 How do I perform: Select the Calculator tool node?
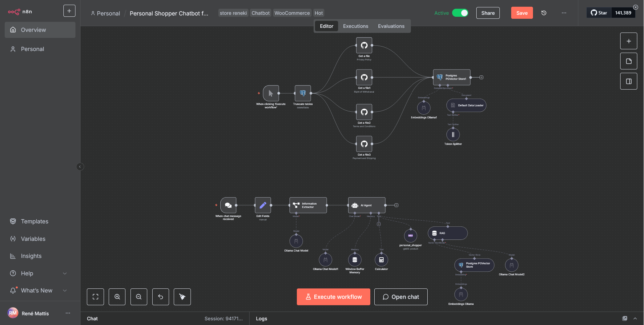pos(381,260)
